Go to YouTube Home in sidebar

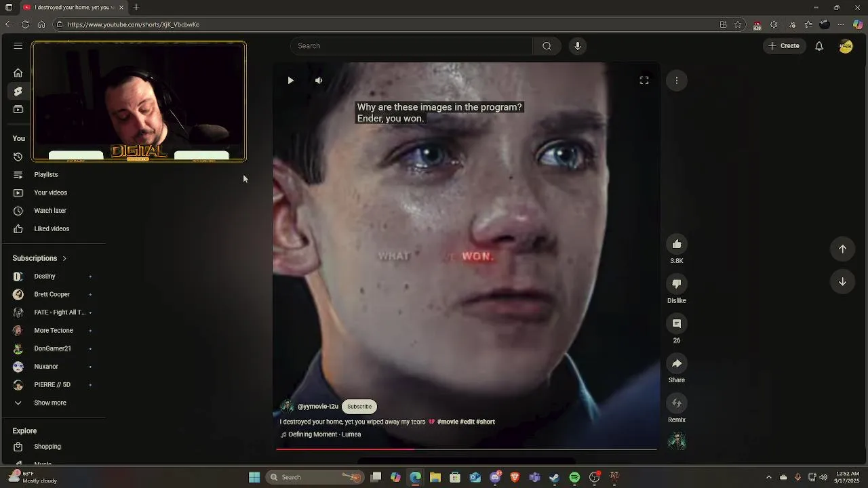click(x=18, y=73)
